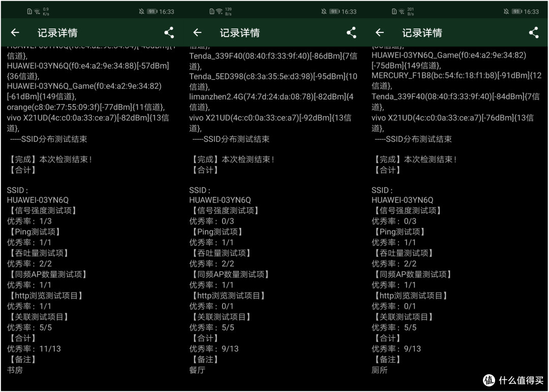Tap the 书房 remark text
549x392 pixels.
point(15,370)
